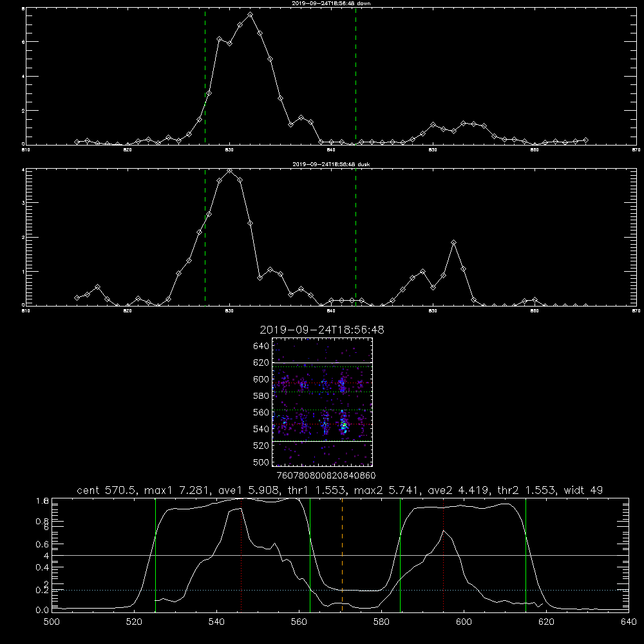Click the highest diamond marker on the dawn curve
This screenshot has height=644, width=644.
[250, 15]
